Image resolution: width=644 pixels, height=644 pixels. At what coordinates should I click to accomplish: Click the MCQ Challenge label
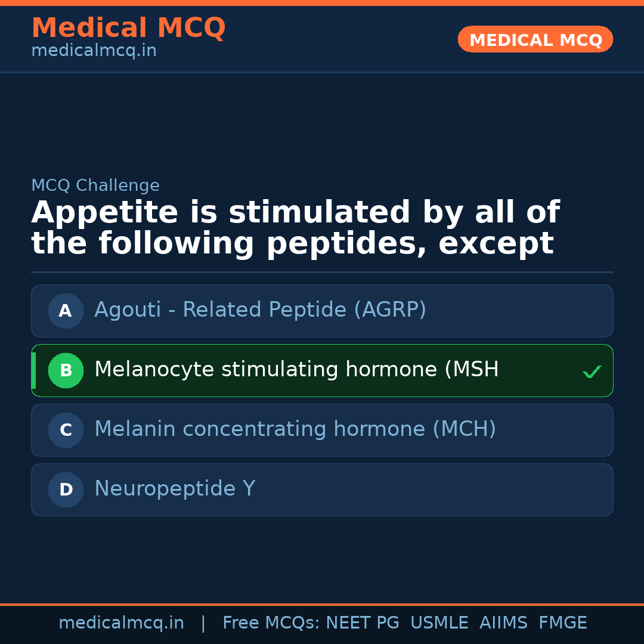point(95,185)
